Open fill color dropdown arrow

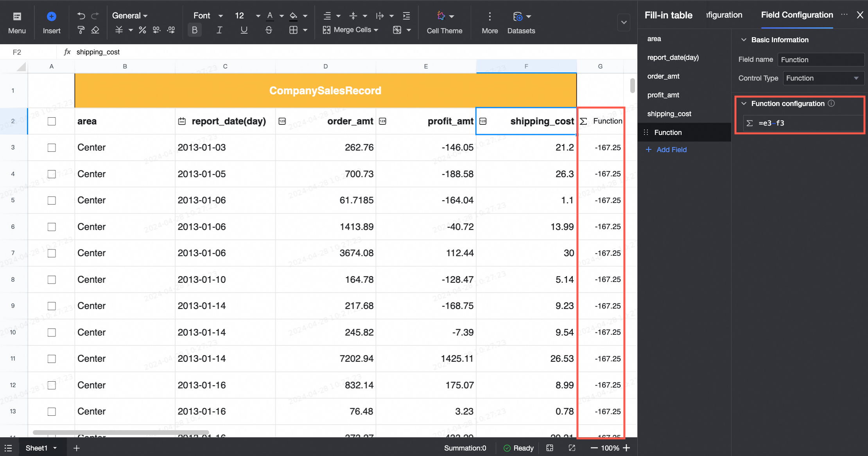[305, 16]
